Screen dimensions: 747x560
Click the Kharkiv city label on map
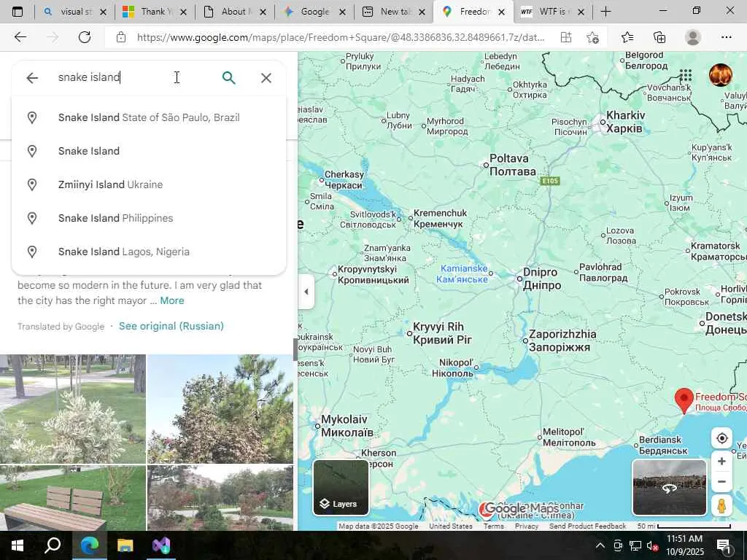(625, 122)
